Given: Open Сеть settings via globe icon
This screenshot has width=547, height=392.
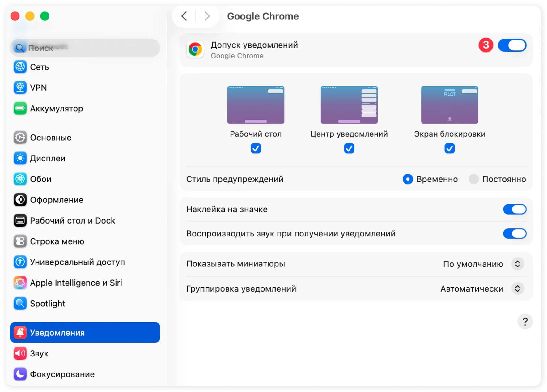Looking at the screenshot, I should point(20,67).
